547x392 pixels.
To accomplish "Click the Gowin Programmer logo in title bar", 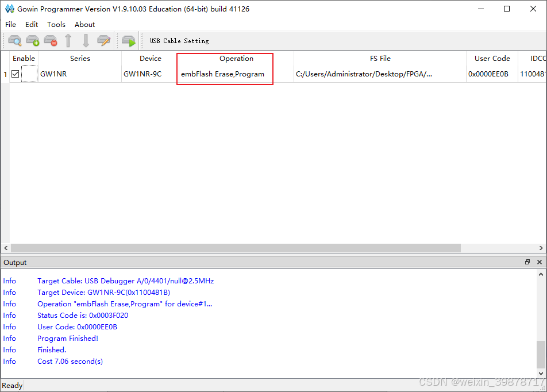I will point(9,9).
